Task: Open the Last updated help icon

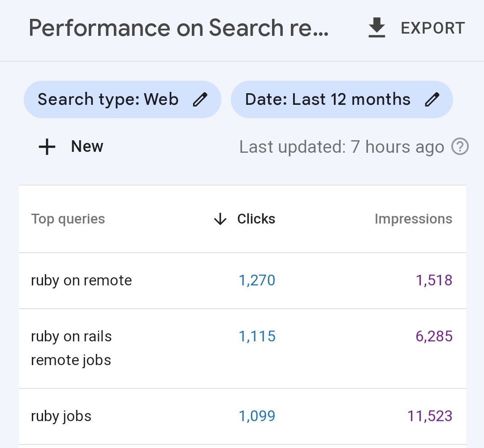Action: [460, 146]
